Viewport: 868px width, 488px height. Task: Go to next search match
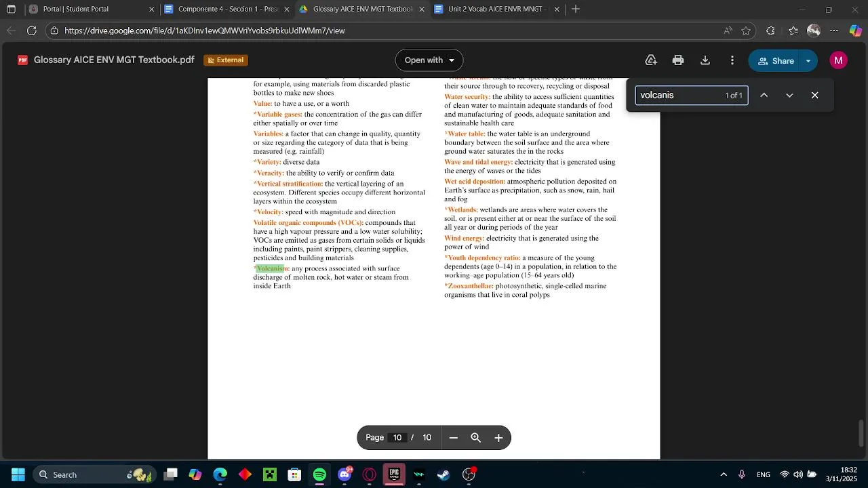pyautogui.click(x=789, y=96)
